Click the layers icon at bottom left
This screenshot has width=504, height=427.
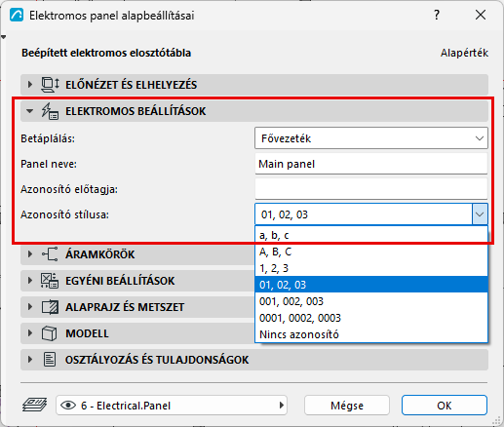[x=35, y=406]
